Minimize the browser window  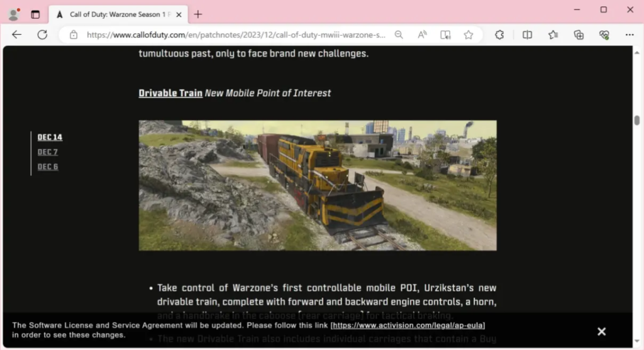(577, 9)
